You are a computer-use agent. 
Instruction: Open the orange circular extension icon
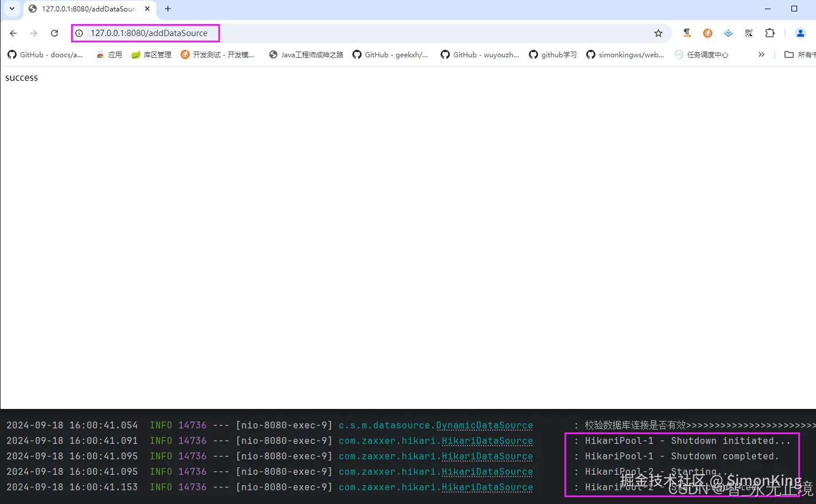coord(708,33)
